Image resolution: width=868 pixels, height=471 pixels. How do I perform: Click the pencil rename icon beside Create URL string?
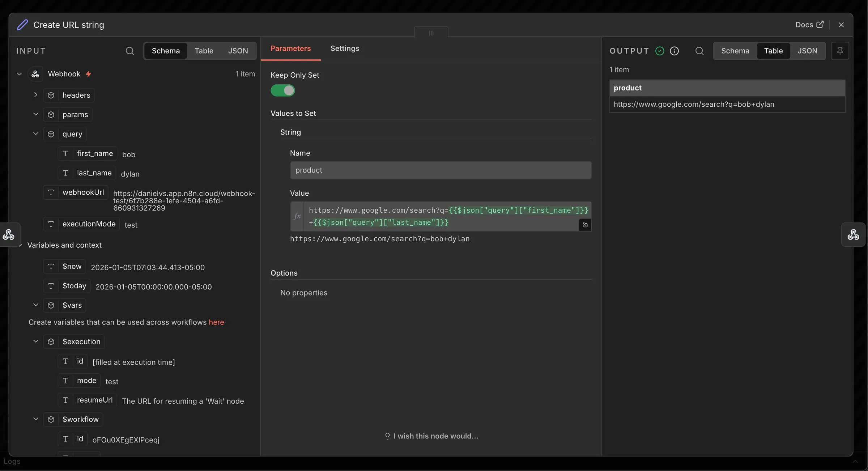pos(22,25)
